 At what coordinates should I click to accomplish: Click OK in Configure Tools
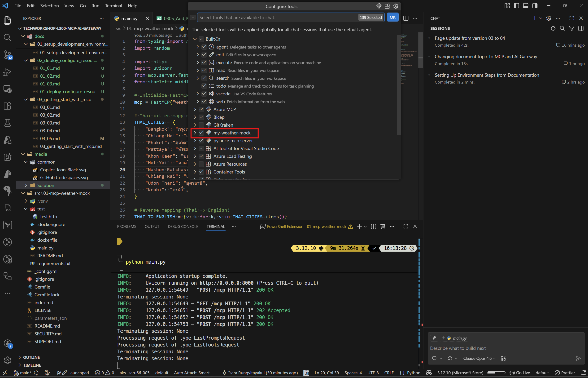[392, 18]
